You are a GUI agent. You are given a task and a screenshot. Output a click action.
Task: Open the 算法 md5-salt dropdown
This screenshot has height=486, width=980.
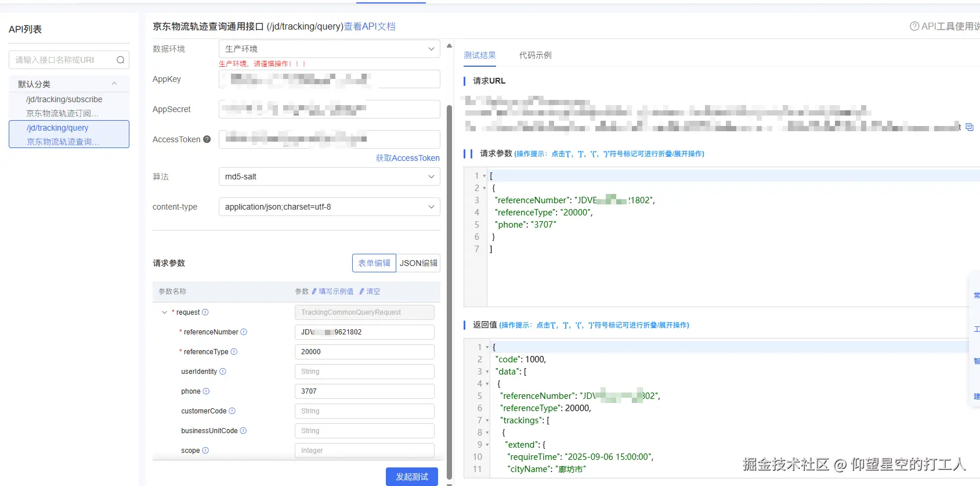329,177
